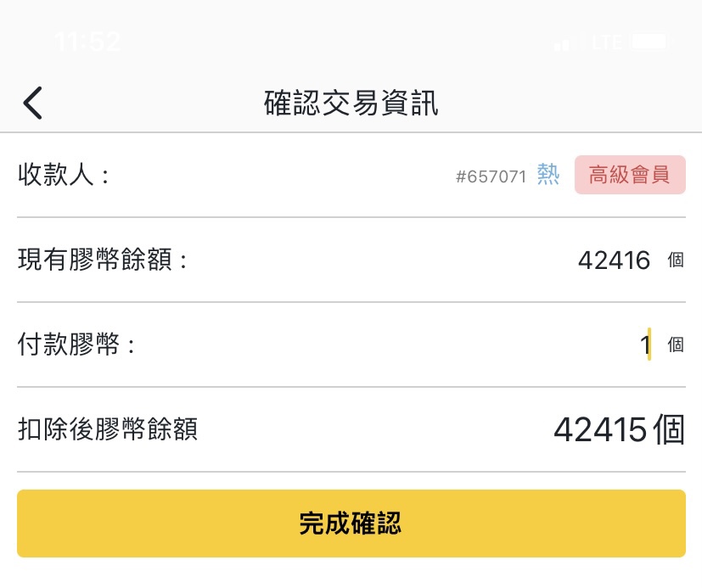Tap the 高級會員 membership badge
This screenshot has height=588, width=702.
coord(630,175)
